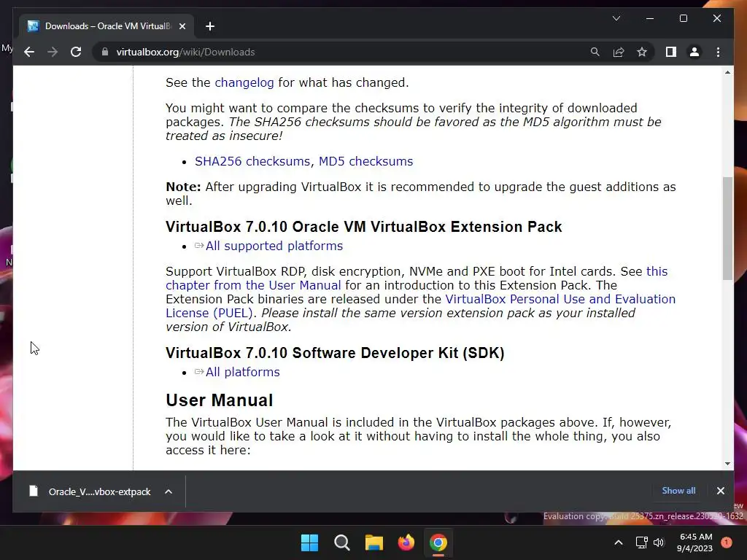Open the Windows Start menu
This screenshot has height=560, width=747.
click(x=309, y=542)
